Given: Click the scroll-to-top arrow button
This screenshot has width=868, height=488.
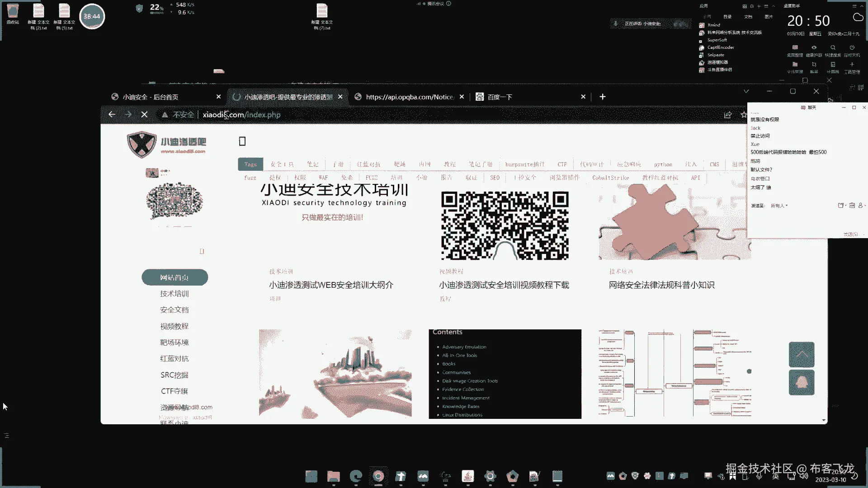Looking at the screenshot, I should click(x=801, y=355).
